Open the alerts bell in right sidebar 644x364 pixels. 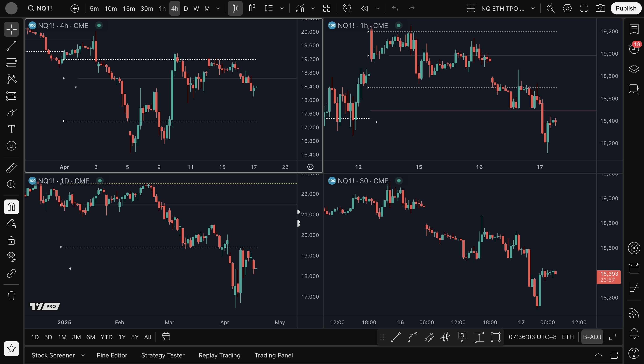[634, 333]
